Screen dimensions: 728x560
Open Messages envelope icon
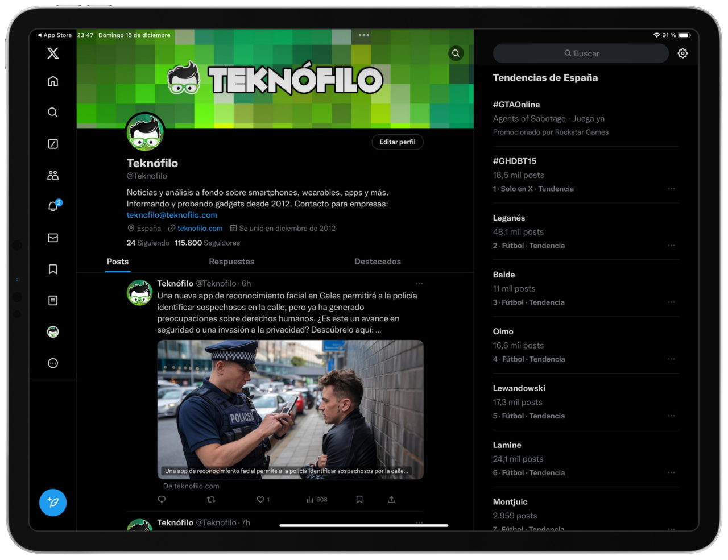(53, 238)
